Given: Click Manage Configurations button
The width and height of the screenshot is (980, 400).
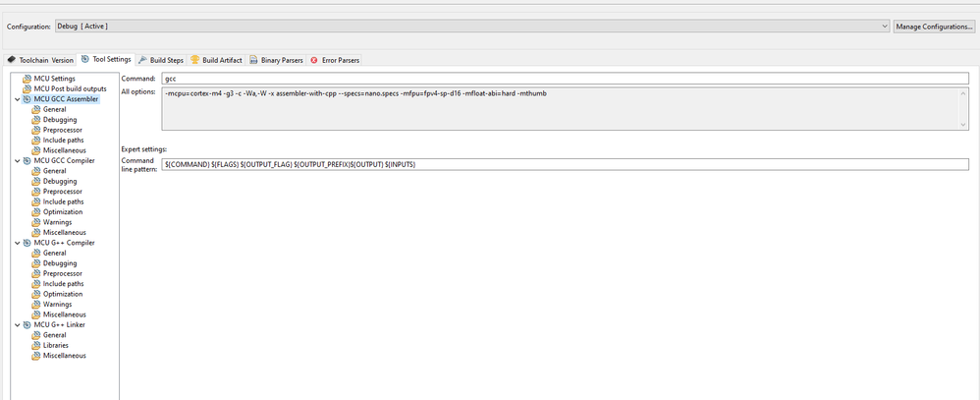Looking at the screenshot, I should click(x=935, y=27).
